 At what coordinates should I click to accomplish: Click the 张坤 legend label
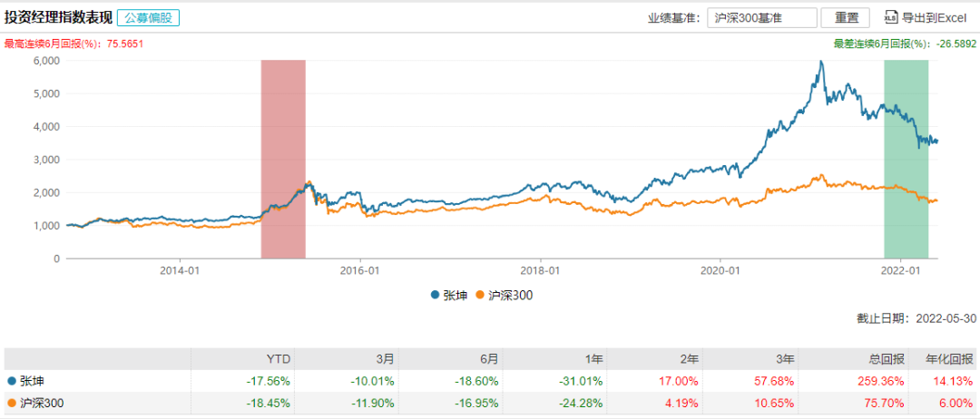[453, 295]
